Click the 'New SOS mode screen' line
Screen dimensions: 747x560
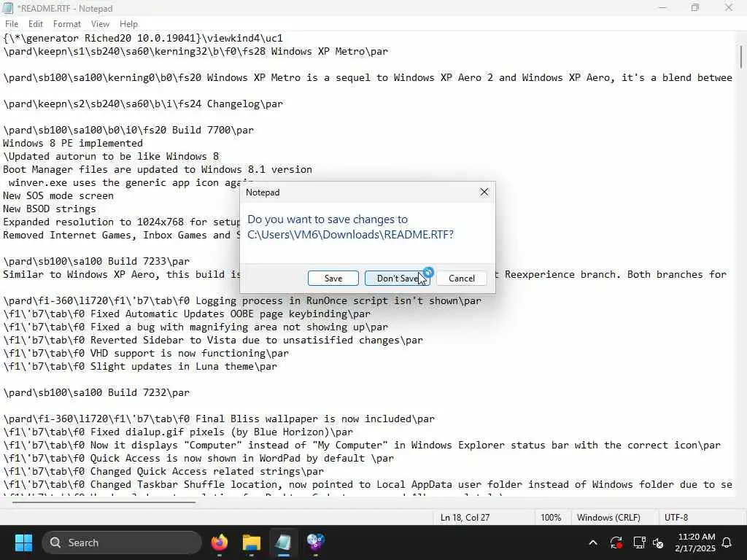(58, 195)
